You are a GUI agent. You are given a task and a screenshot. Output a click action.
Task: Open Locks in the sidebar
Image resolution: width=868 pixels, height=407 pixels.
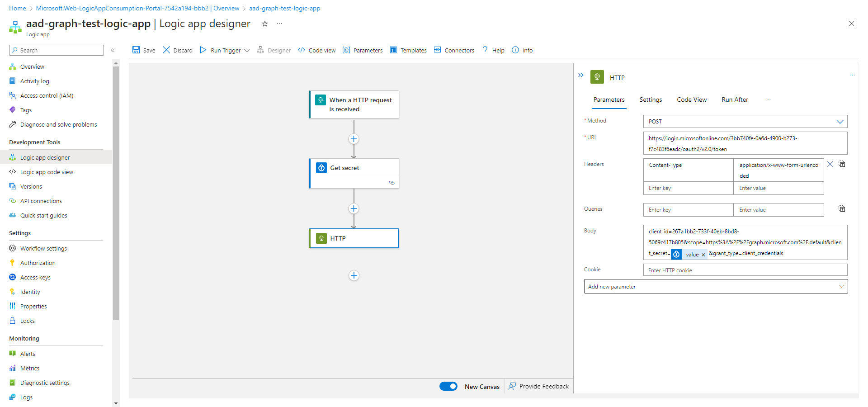pyautogui.click(x=27, y=321)
